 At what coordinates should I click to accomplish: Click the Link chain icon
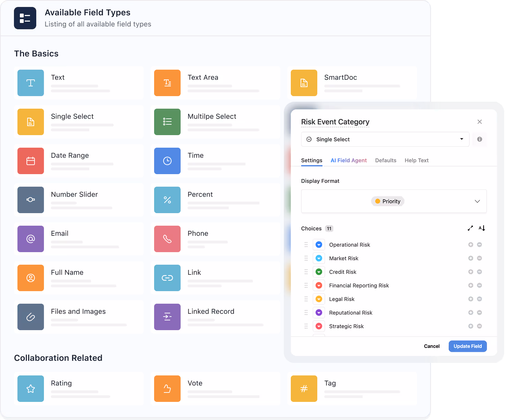tap(167, 278)
